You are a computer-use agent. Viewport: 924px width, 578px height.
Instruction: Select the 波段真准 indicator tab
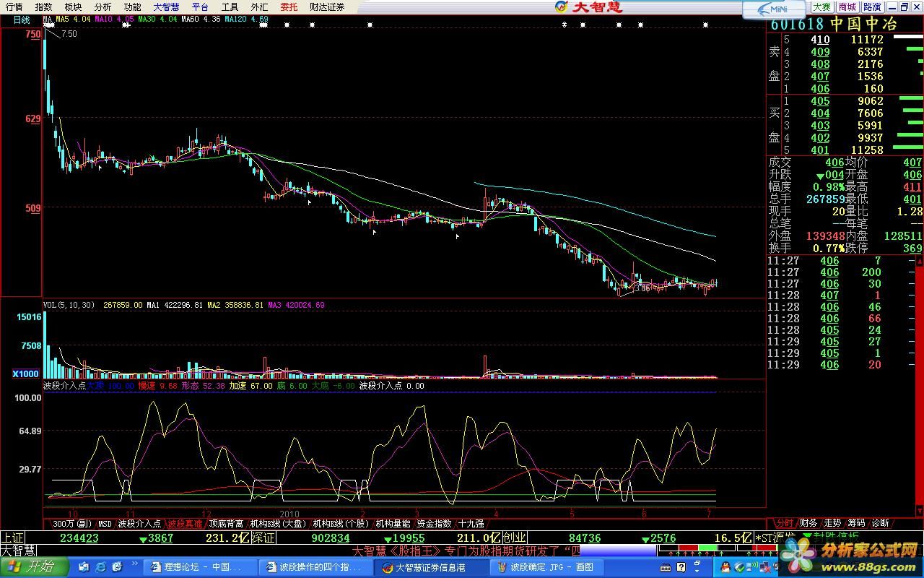[x=185, y=523]
